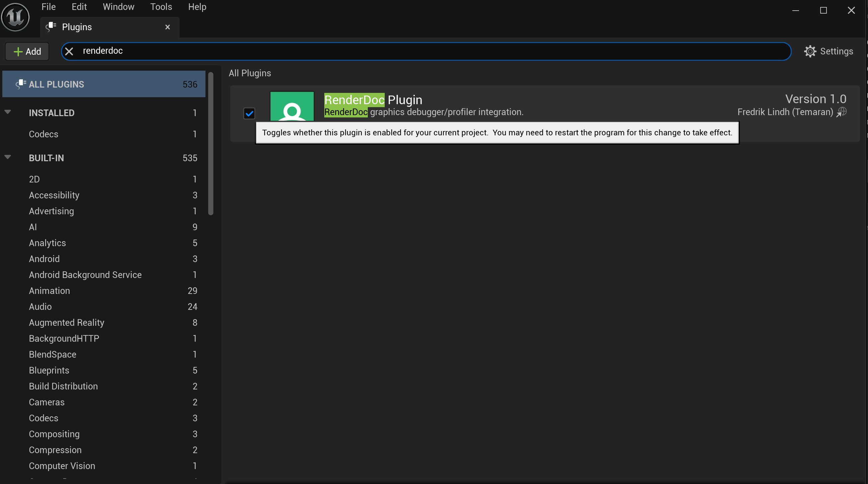The height and width of the screenshot is (484, 868).
Task: Select BUILT-IN category row
Action: coord(104,158)
